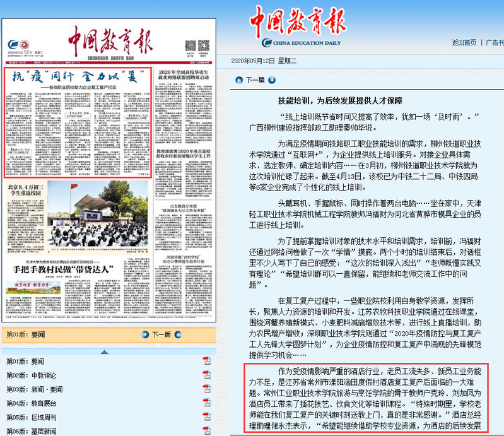Open PDF icon for 第01版 要闻

click(x=207, y=361)
